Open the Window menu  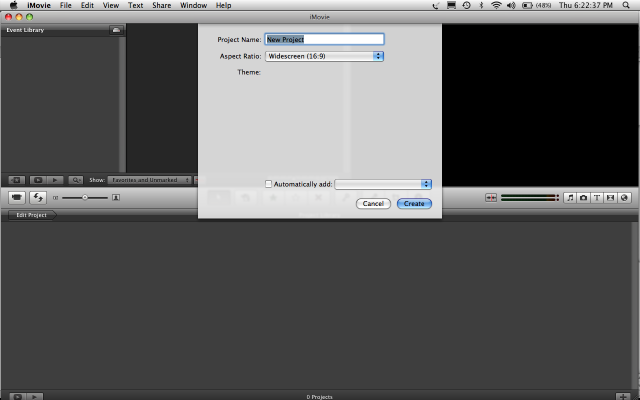193,5
